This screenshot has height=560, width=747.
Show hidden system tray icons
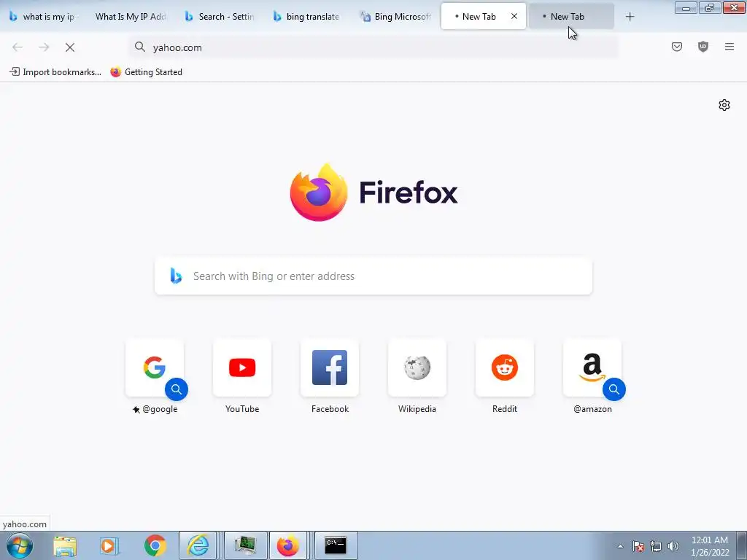620,546
